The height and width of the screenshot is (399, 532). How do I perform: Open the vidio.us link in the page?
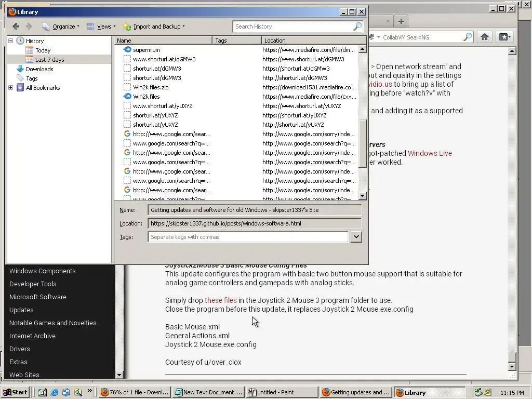point(380,84)
